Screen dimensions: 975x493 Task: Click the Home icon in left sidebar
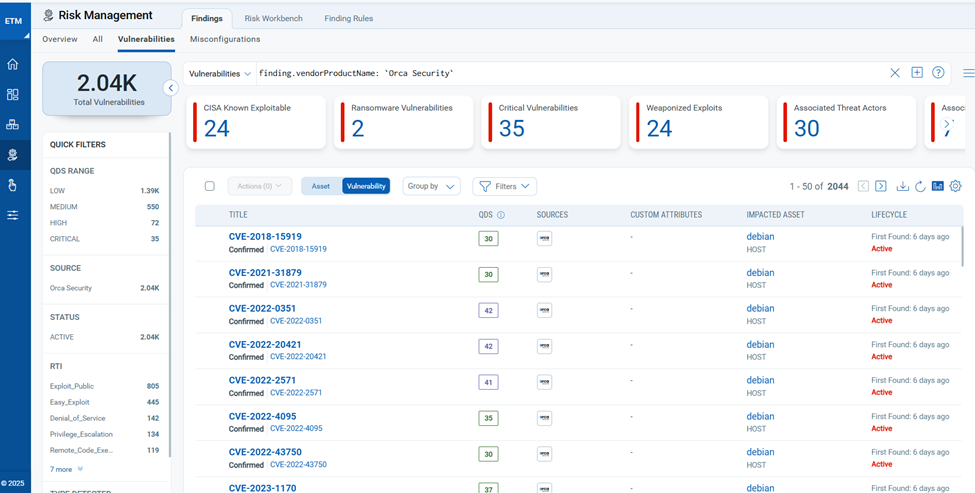(13, 64)
